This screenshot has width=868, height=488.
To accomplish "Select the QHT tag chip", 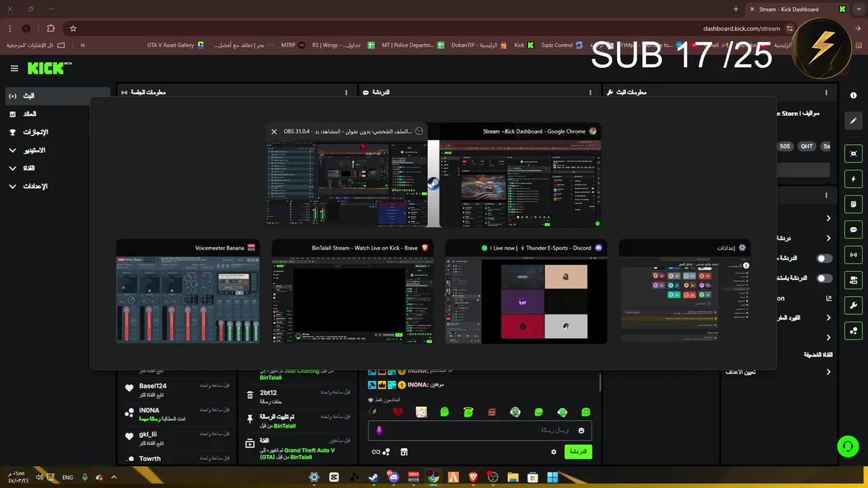I will point(806,146).
